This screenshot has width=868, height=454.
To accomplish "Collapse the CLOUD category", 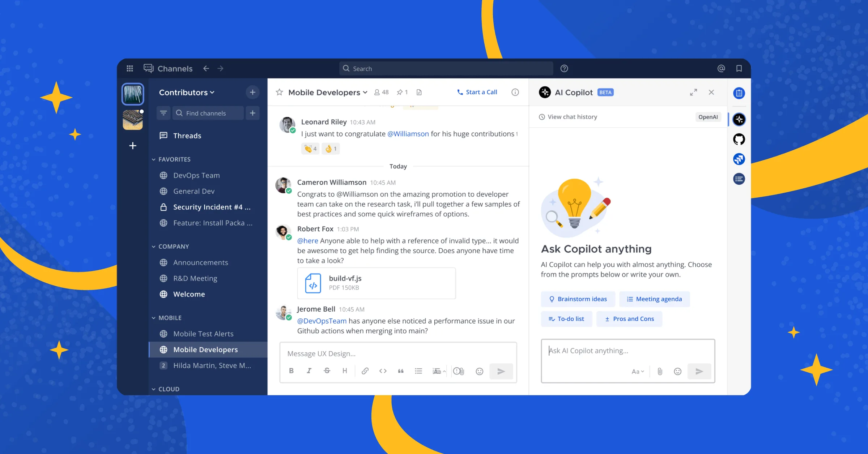I will pos(166,389).
